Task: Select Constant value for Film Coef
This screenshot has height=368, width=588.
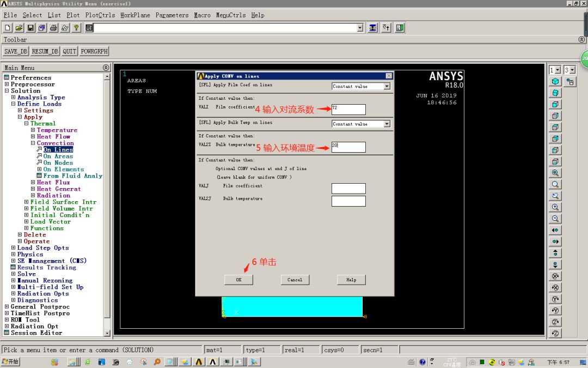Action: pos(360,86)
